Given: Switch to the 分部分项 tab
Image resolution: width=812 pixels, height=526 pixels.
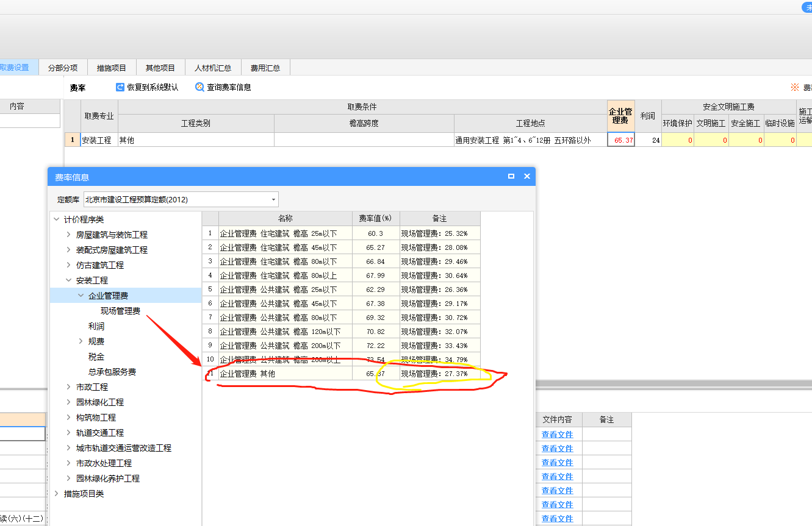Looking at the screenshot, I should (63, 68).
